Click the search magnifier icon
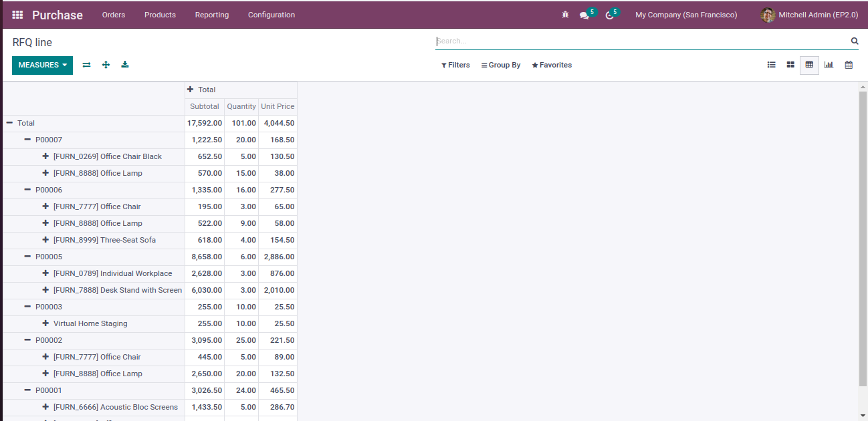 [x=855, y=41]
